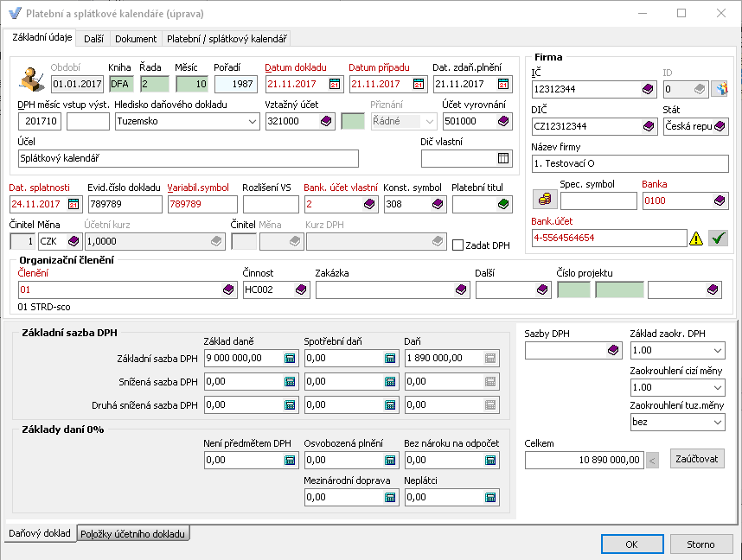Click the Účel text field

pos(189,158)
